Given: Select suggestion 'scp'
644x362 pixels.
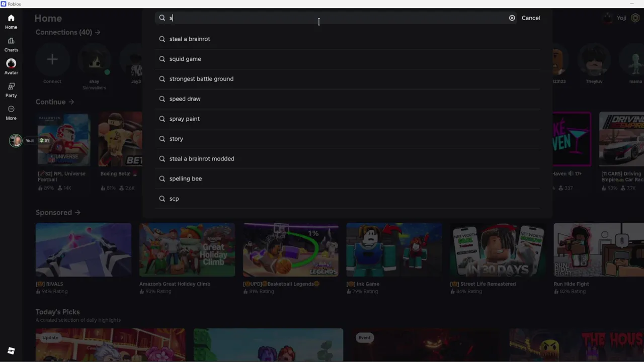Looking at the screenshot, I should [348, 199].
